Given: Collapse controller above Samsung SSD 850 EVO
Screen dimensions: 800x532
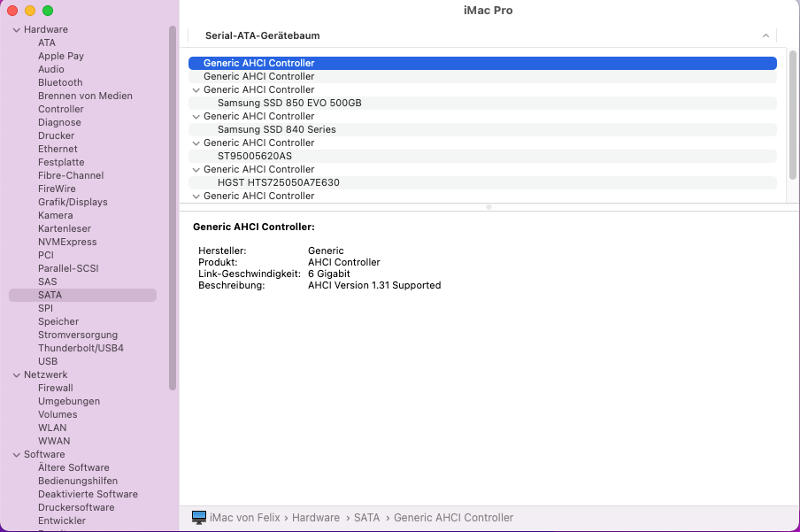Looking at the screenshot, I should [196, 90].
